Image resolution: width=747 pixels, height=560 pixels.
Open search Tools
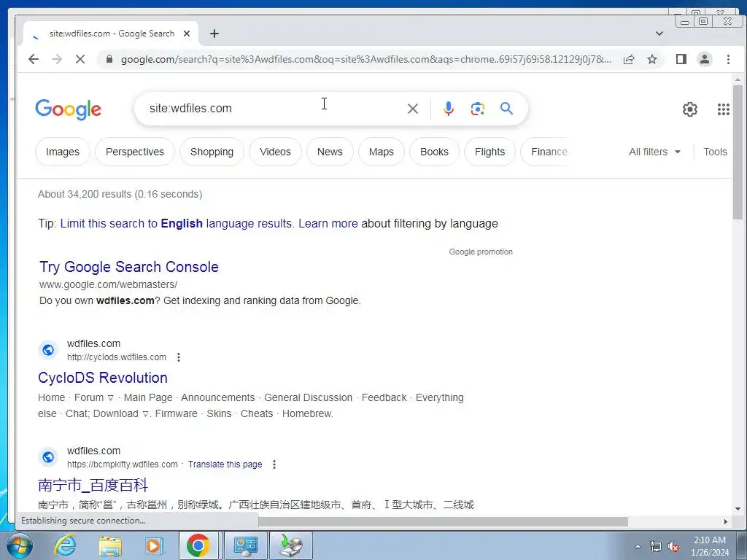click(x=715, y=152)
